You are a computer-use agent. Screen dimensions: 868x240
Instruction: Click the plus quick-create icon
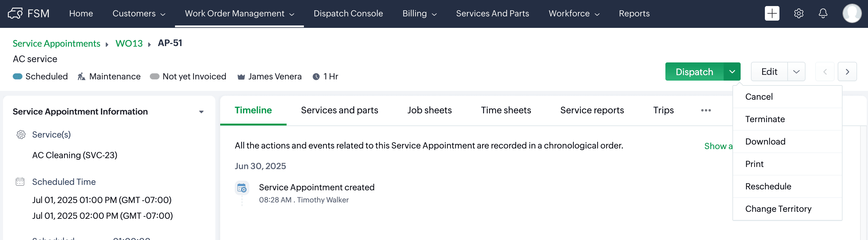coord(772,13)
